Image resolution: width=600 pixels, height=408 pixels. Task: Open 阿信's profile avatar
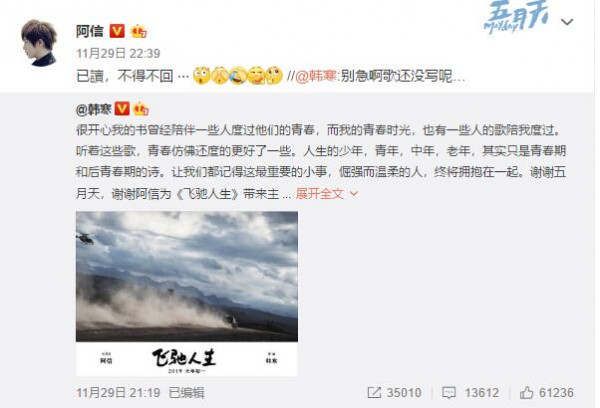tap(39, 42)
